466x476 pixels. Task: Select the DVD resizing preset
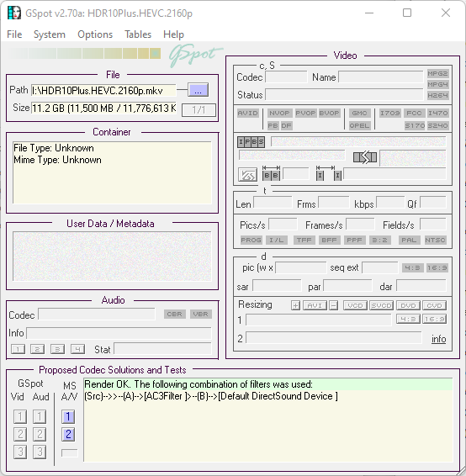pyautogui.click(x=408, y=305)
